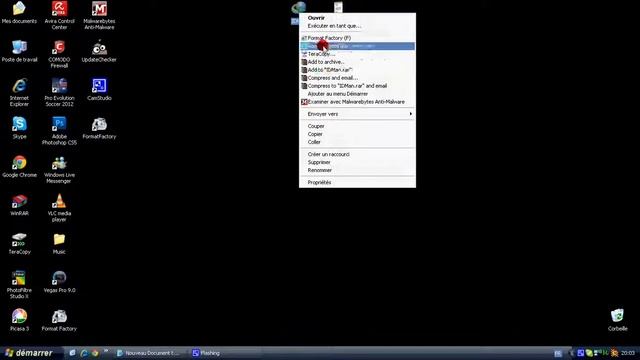Expand the Envoyer vers submenu
640x360 pixels.
click(357, 114)
